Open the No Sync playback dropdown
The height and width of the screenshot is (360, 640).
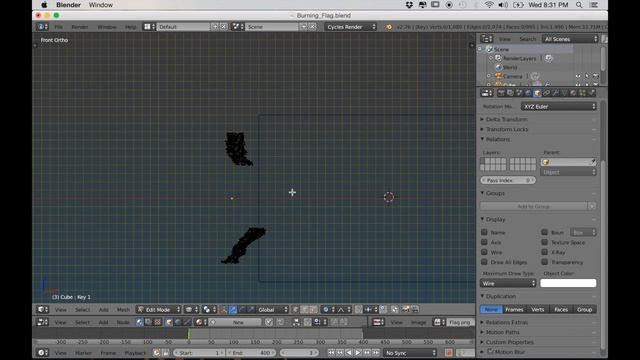(410, 353)
